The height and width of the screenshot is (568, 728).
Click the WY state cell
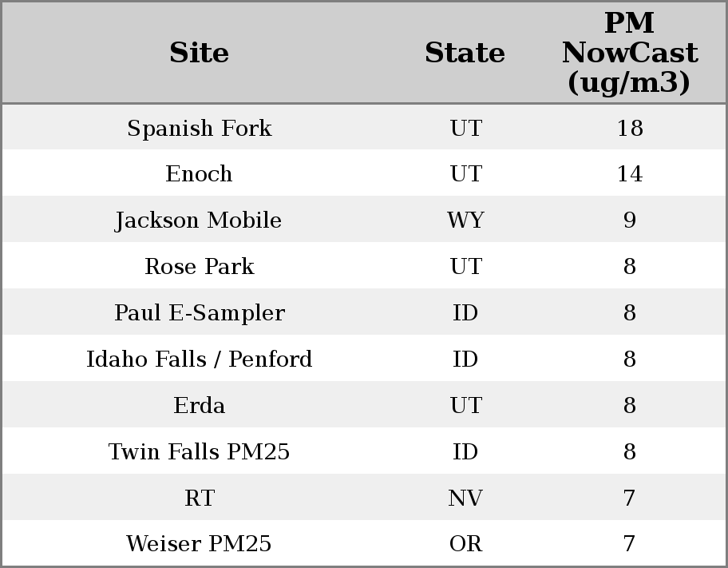point(465,220)
